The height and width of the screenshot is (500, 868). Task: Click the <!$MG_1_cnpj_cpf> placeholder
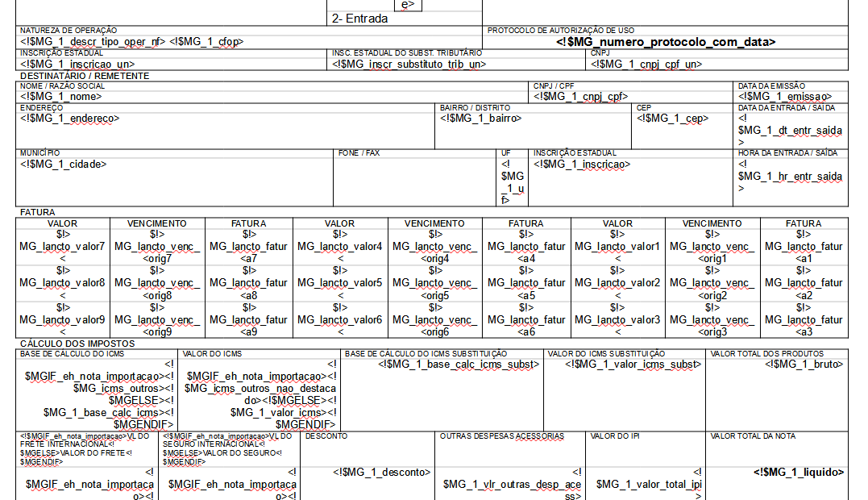pyautogui.click(x=581, y=96)
